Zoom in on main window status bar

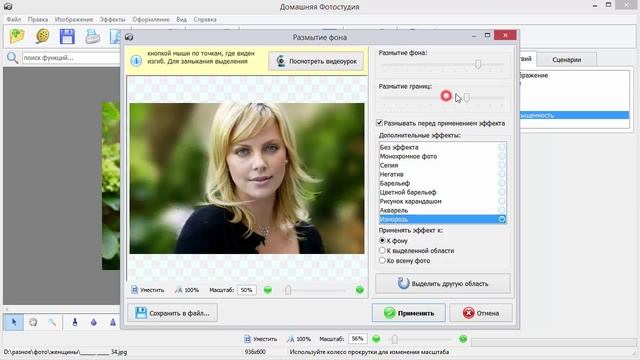463,339
